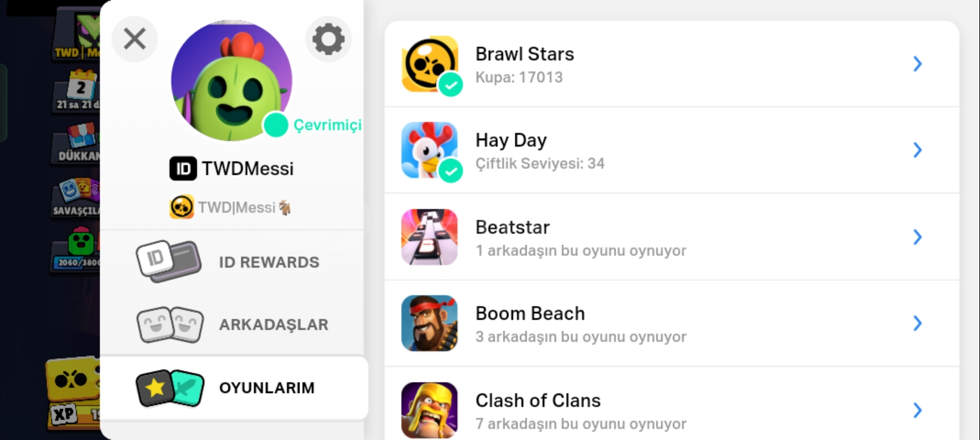The height and width of the screenshot is (440, 980).
Task: Open the settings gear icon
Action: point(328,39)
